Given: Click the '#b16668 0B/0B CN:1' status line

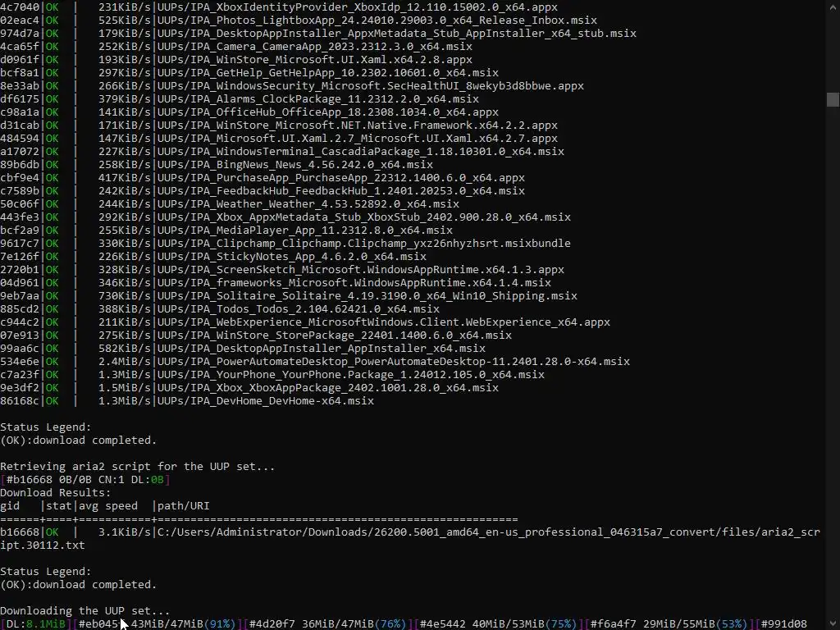Looking at the screenshot, I should click(85, 479).
